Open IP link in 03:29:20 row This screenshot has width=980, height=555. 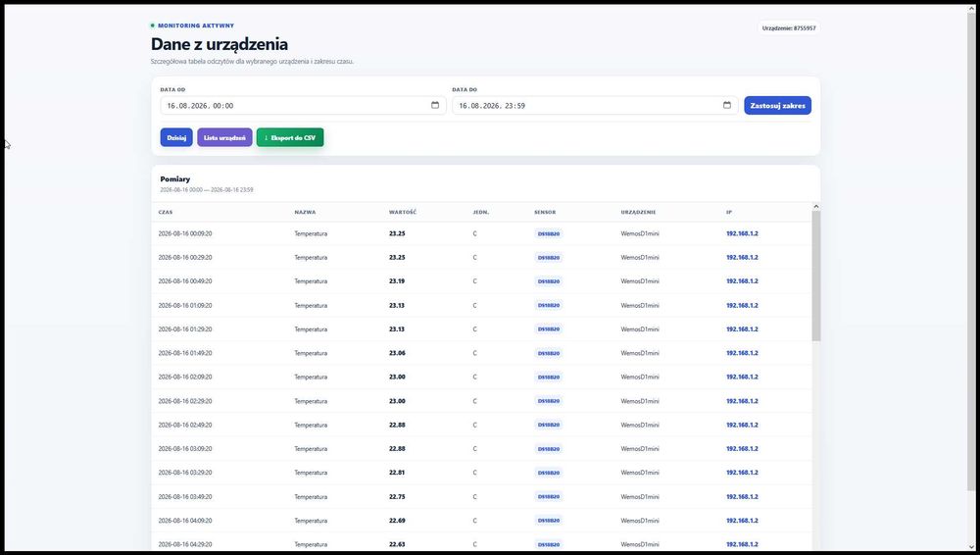(x=742, y=473)
